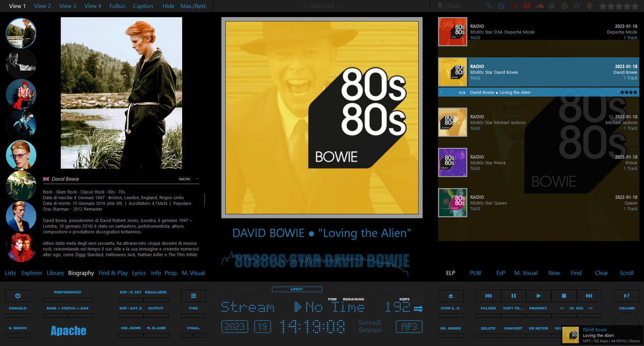The width and height of the screenshot is (644, 346).
Task: Open Wikipedia W icon
Action: pos(577,6)
